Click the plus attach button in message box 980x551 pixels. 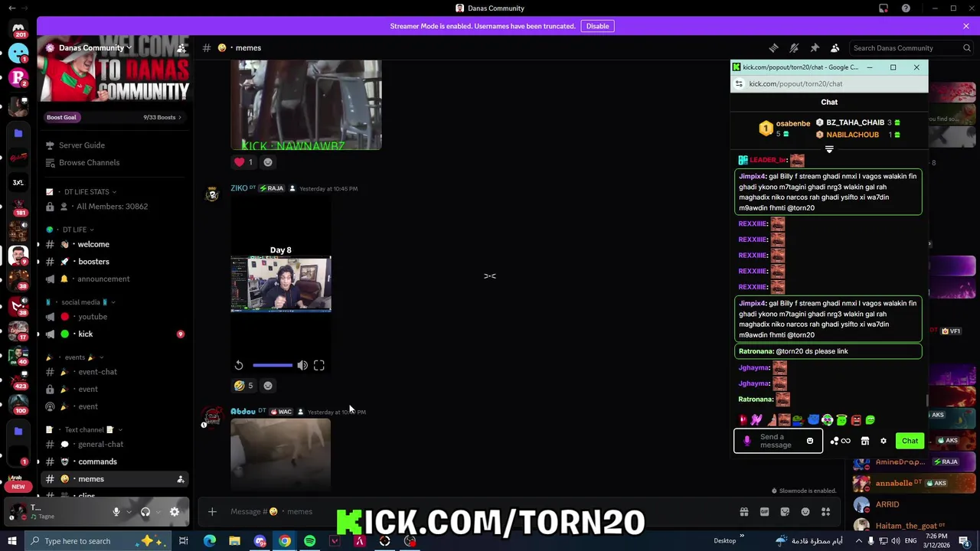pyautogui.click(x=212, y=512)
